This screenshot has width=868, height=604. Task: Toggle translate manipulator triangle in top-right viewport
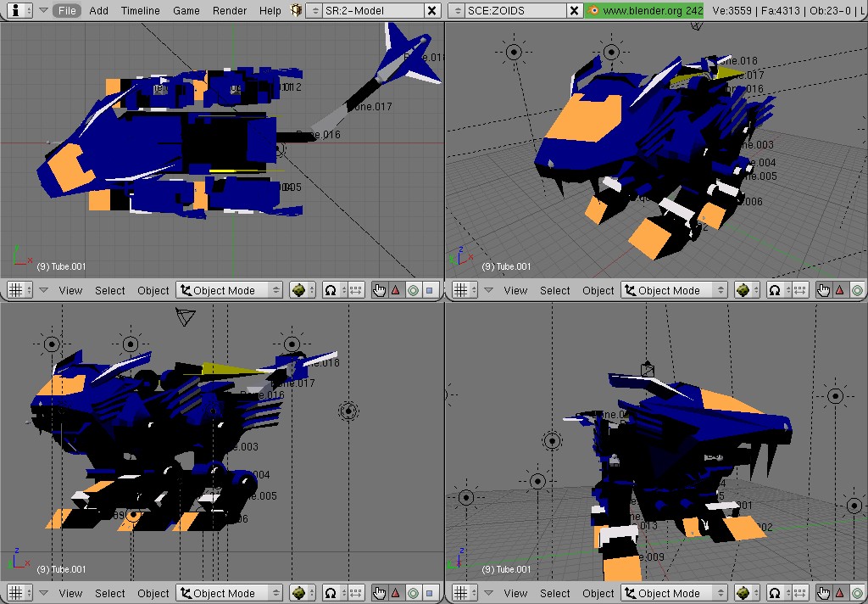click(x=840, y=290)
